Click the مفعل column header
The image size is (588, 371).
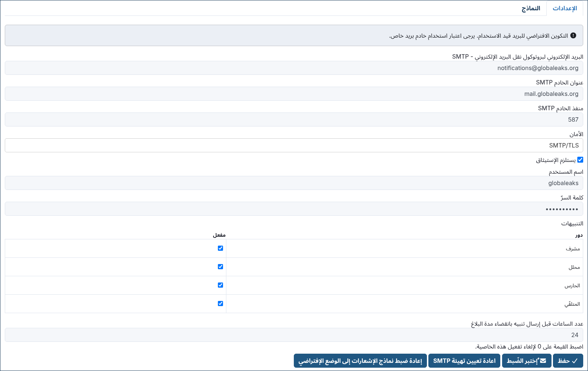click(219, 235)
